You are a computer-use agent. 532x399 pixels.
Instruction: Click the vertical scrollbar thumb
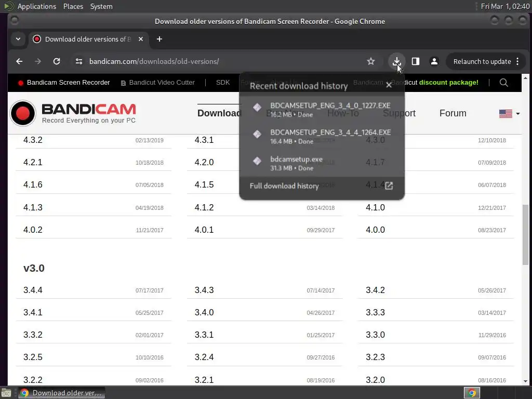pyautogui.click(x=525, y=234)
